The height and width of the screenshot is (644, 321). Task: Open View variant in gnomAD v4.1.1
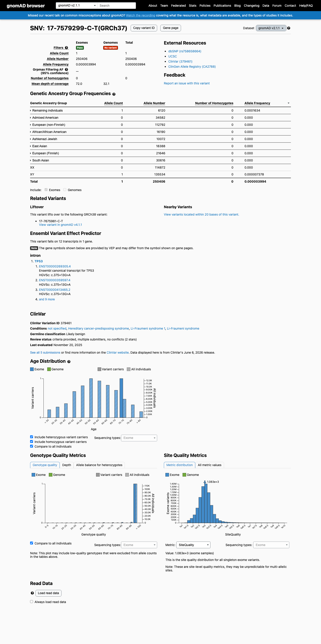coord(60,225)
